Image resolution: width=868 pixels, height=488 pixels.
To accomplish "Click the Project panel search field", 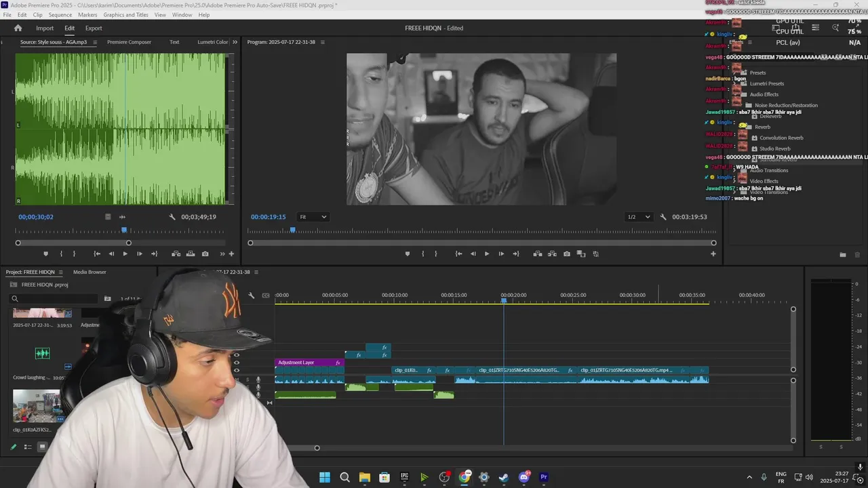I will tap(54, 298).
